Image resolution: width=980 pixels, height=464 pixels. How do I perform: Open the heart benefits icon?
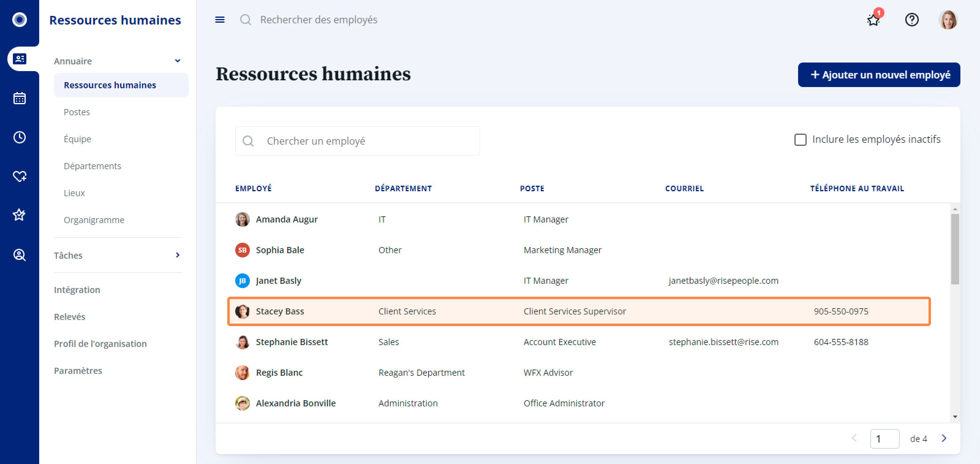(x=19, y=176)
